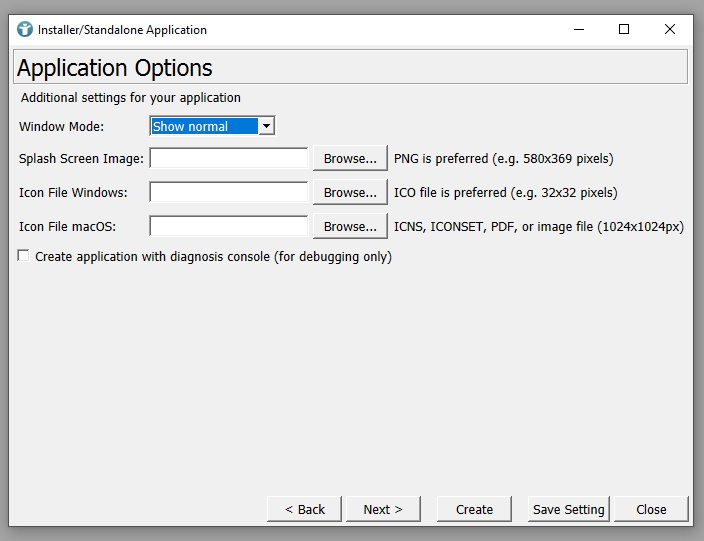
Task: Maximize the Installer/Standalone Application window
Action: pyautogui.click(x=624, y=30)
